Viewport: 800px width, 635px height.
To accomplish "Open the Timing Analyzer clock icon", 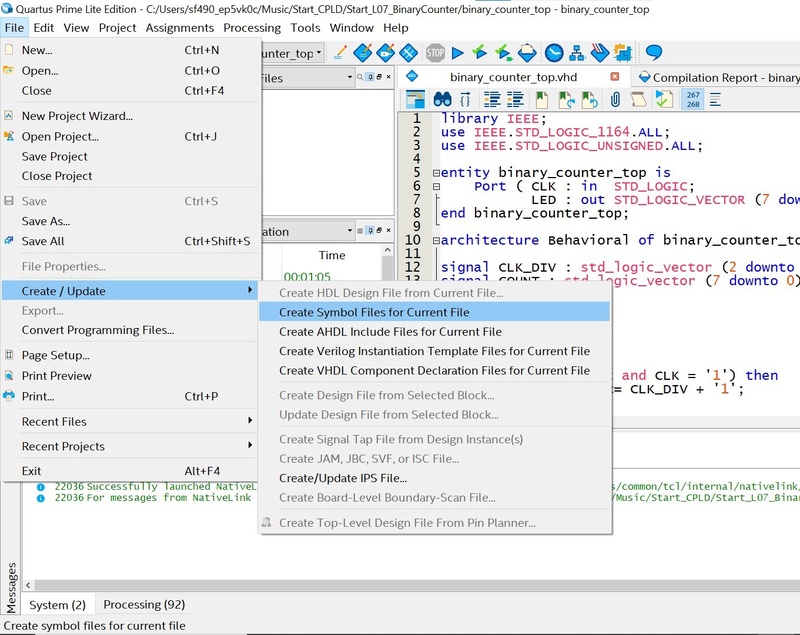I will click(x=554, y=53).
